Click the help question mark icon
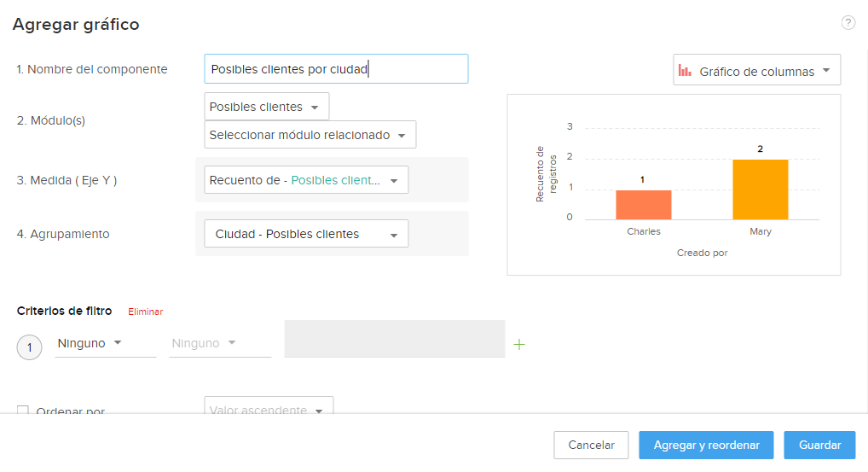868x472 pixels. click(x=848, y=23)
